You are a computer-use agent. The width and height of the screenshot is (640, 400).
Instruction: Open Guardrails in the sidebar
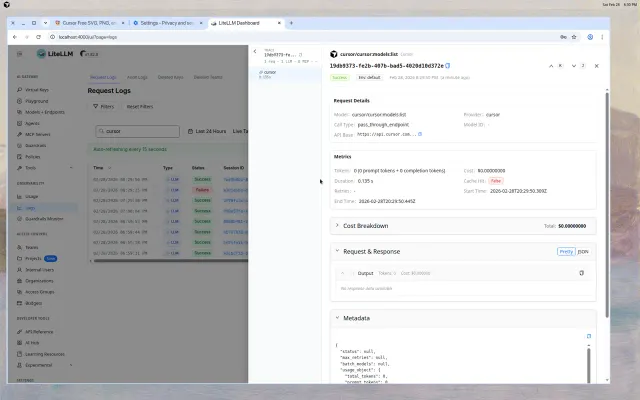36,145
